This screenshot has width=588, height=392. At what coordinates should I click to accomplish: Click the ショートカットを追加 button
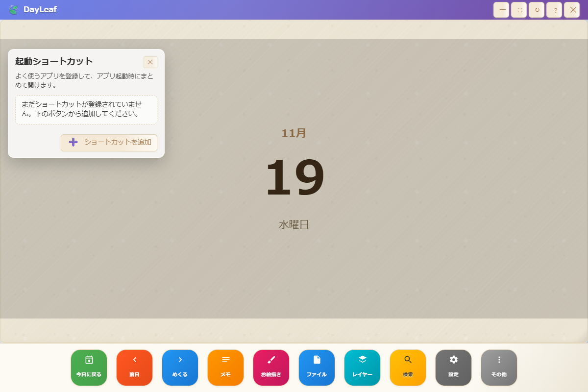(109, 143)
